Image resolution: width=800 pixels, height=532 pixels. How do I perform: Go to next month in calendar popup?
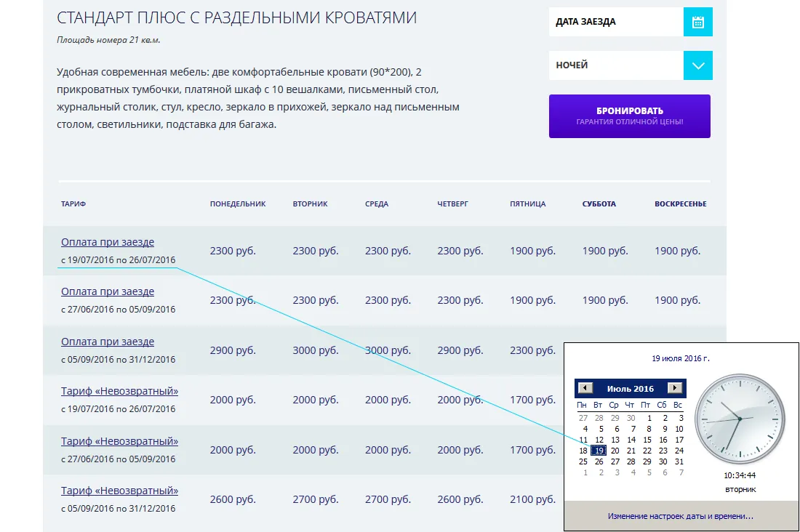point(675,388)
